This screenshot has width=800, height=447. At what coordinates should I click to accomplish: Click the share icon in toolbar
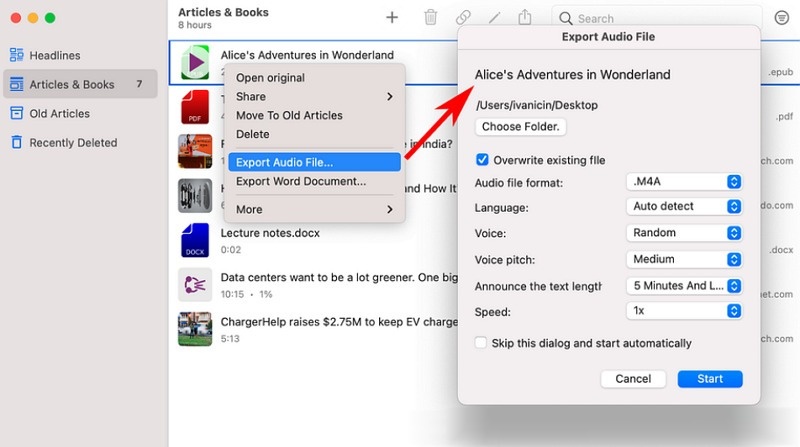point(525,17)
